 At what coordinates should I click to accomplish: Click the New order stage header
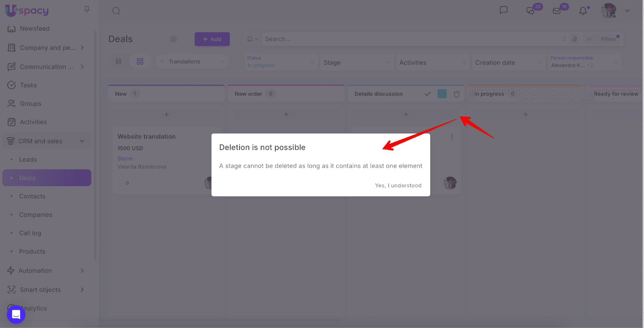tap(286, 94)
